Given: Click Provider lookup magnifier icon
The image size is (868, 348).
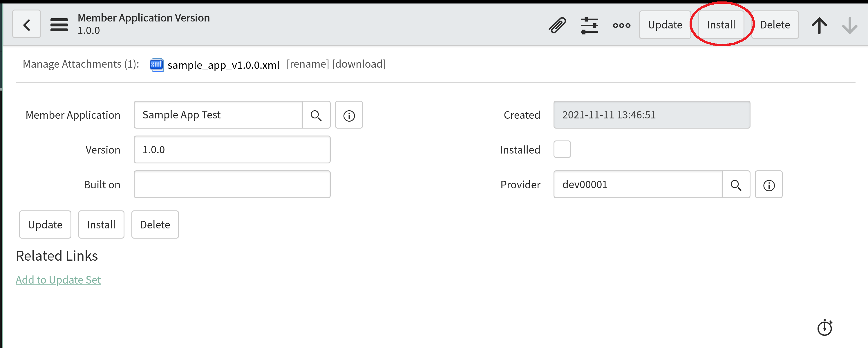Looking at the screenshot, I should [x=736, y=185].
